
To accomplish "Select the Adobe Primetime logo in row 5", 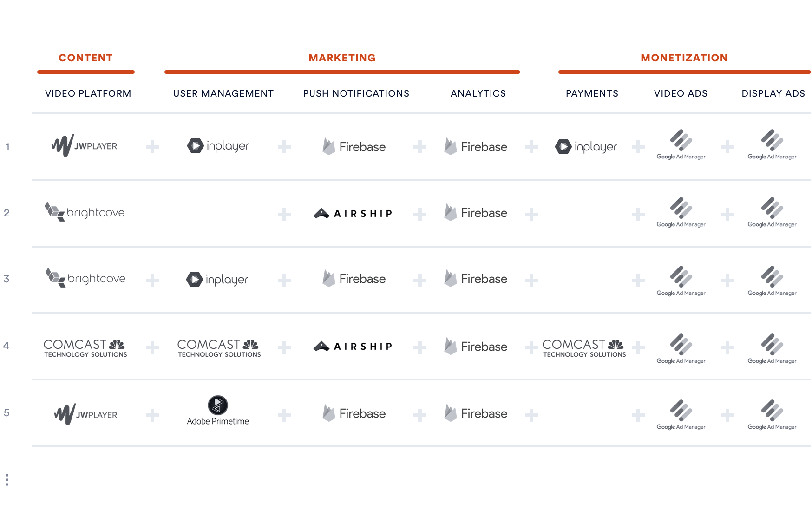I will pyautogui.click(x=218, y=411).
